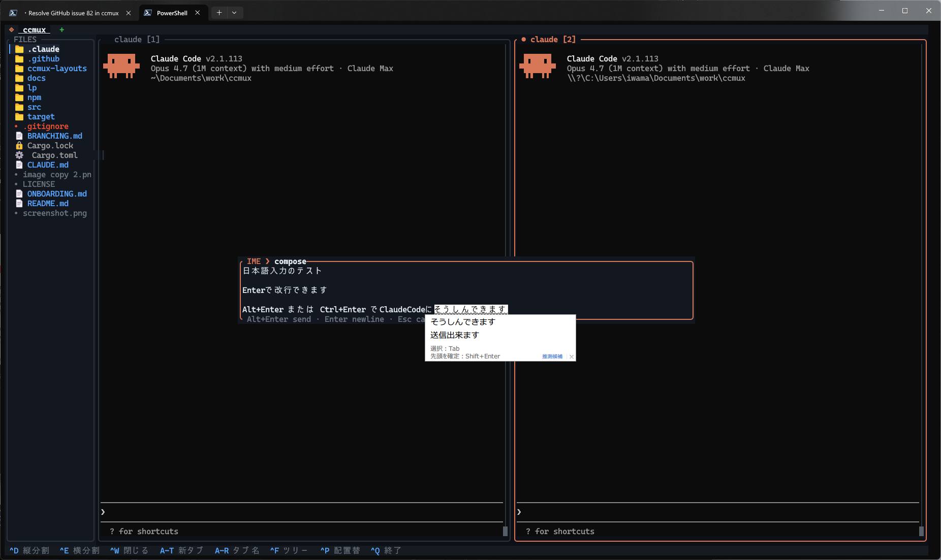Choose IME candidate 送信出来ます
The image size is (941, 560).
point(455,335)
